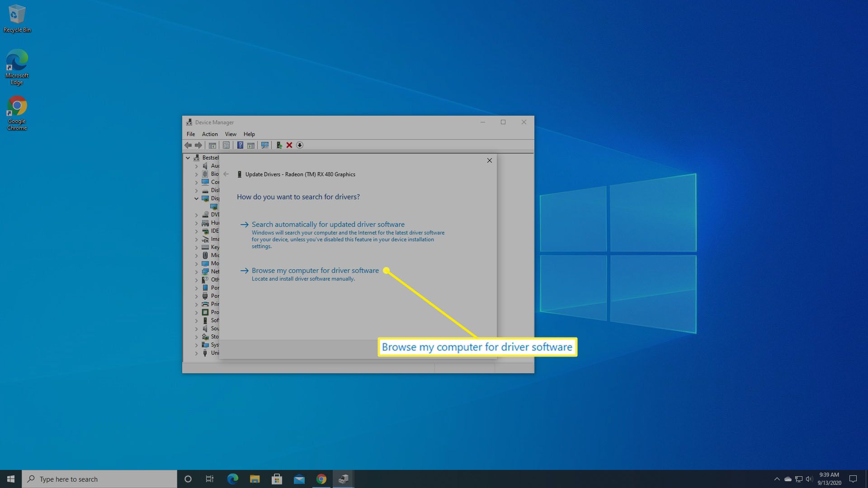Viewport: 868px width, 488px height.
Task: Open the View menu in Device Manager
Action: 230,133
